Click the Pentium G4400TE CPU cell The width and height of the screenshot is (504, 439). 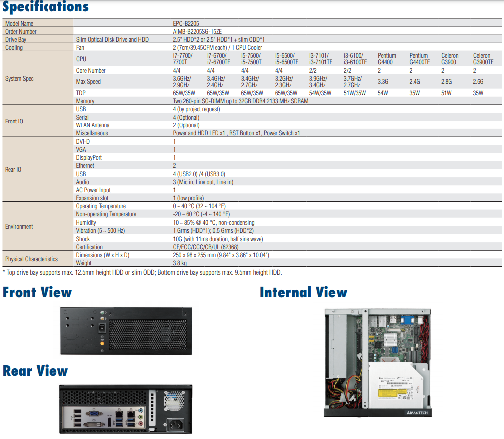coord(419,59)
